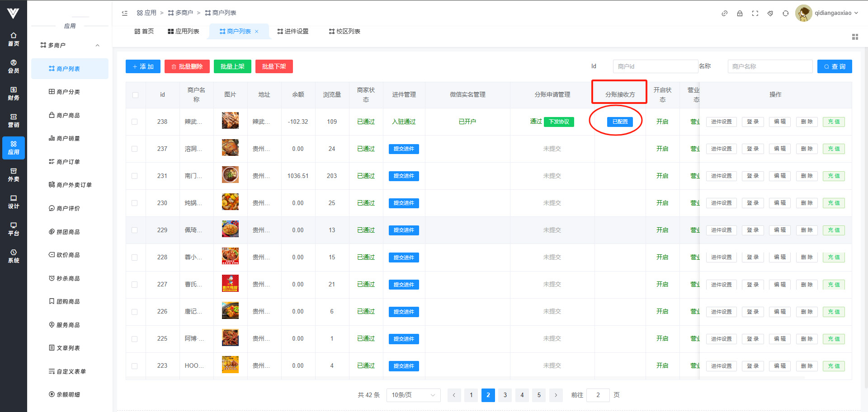The image size is (868, 412).
Task: Check the row checkbox for merchant 231
Action: pos(135,176)
